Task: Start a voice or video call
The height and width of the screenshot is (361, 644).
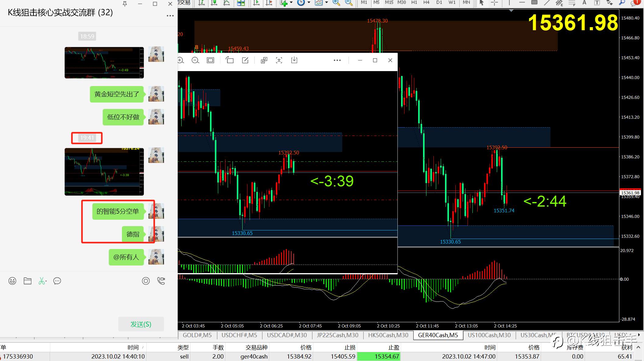Action: point(161,281)
